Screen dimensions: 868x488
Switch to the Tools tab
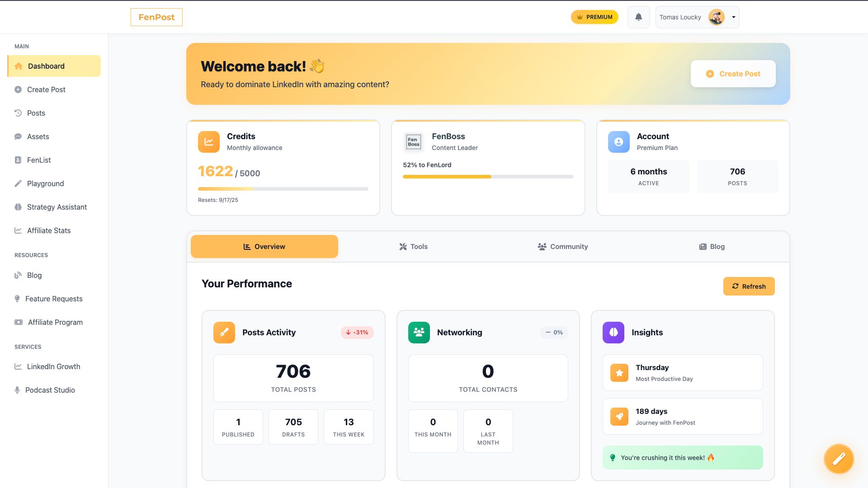click(x=413, y=247)
